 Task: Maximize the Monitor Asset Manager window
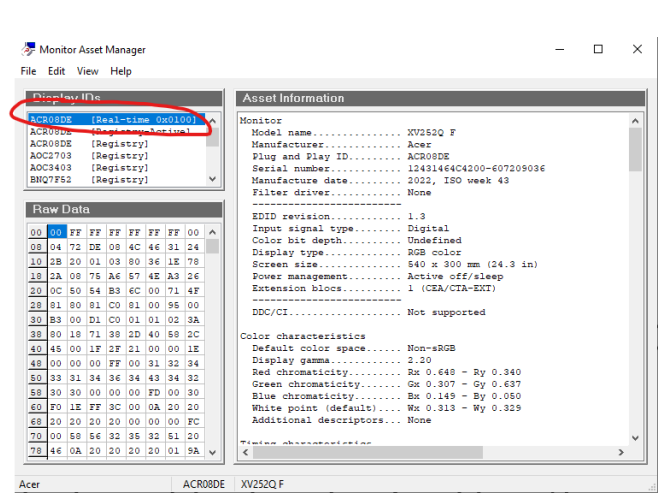pyautogui.click(x=598, y=50)
